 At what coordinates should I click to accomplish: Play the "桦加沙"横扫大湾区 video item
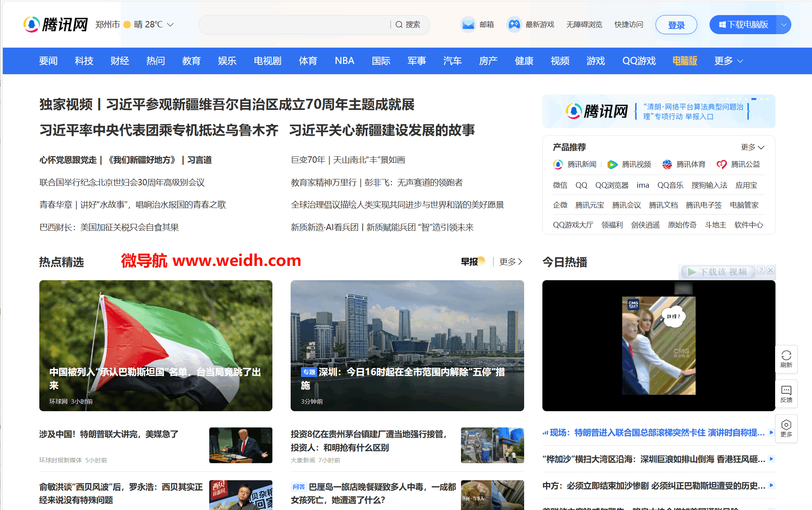coord(771,459)
